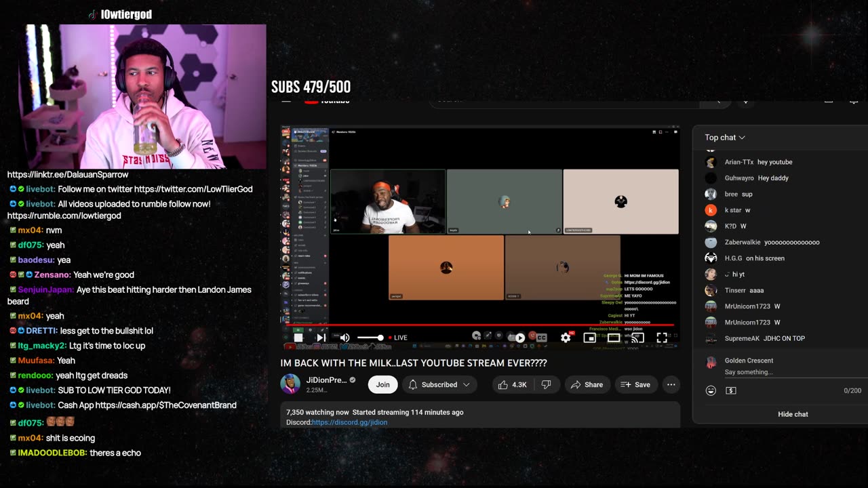This screenshot has width=868, height=488.
Task: Open YouTube player settings gear
Action: tap(566, 338)
